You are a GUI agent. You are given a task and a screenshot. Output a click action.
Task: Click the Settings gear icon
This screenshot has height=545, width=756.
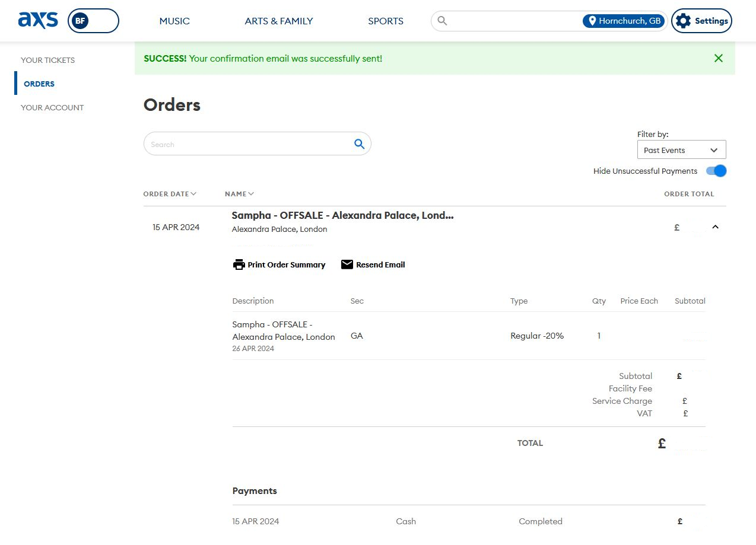[x=684, y=21]
